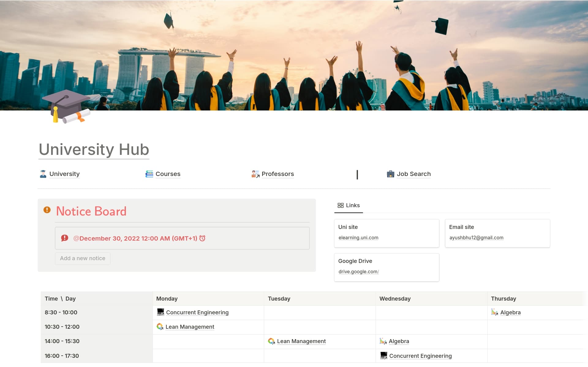
Task: Click the reminder alarm clock icon
Action: pyautogui.click(x=202, y=238)
